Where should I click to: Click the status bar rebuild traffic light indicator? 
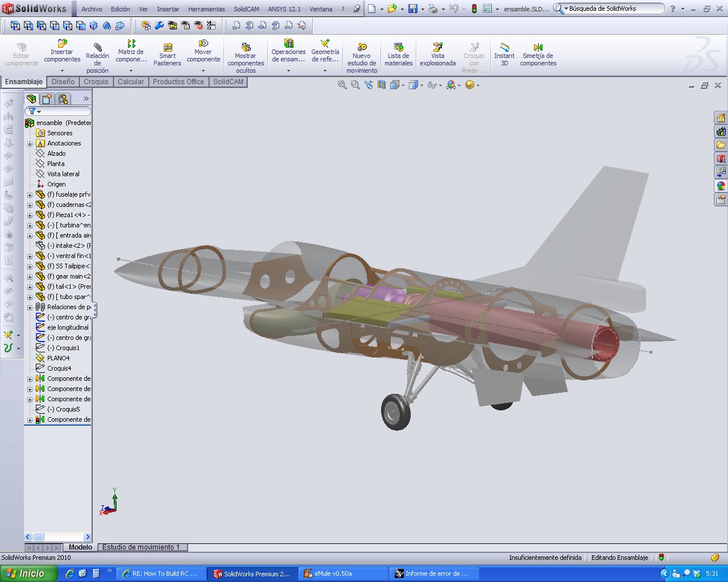[x=661, y=558]
